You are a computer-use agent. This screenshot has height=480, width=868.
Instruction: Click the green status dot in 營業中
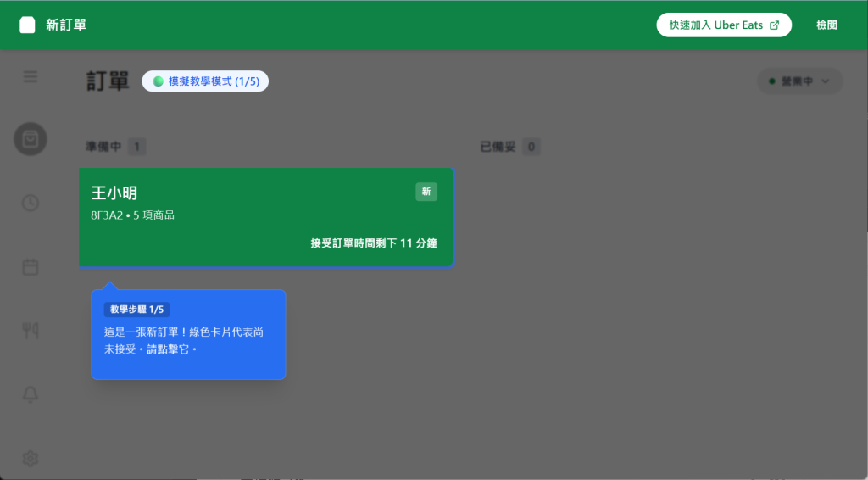772,81
